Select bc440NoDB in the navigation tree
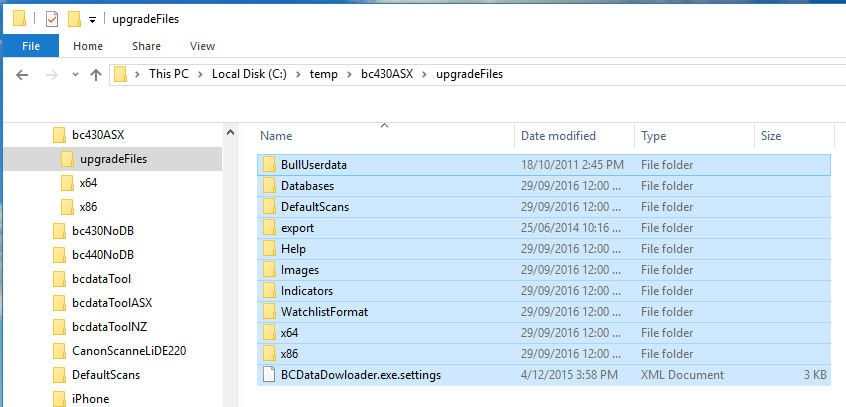This screenshot has width=846, height=407. (103, 255)
